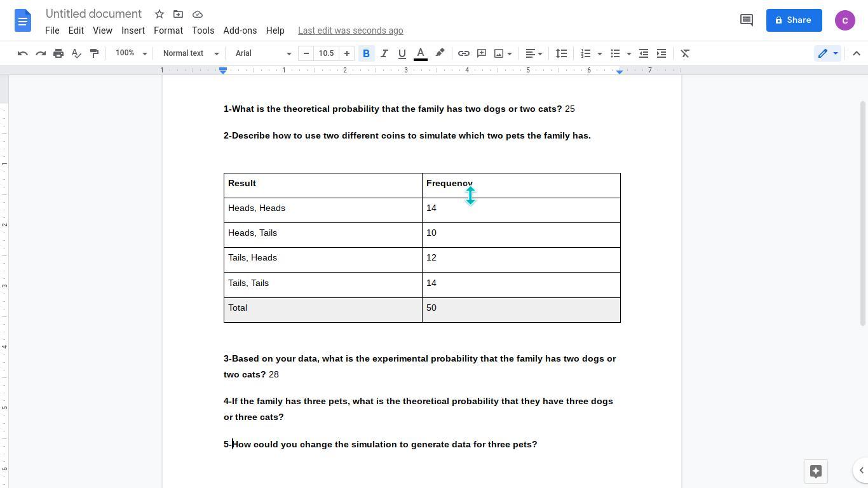
Task: Open the Format menu
Action: [168, 30]
